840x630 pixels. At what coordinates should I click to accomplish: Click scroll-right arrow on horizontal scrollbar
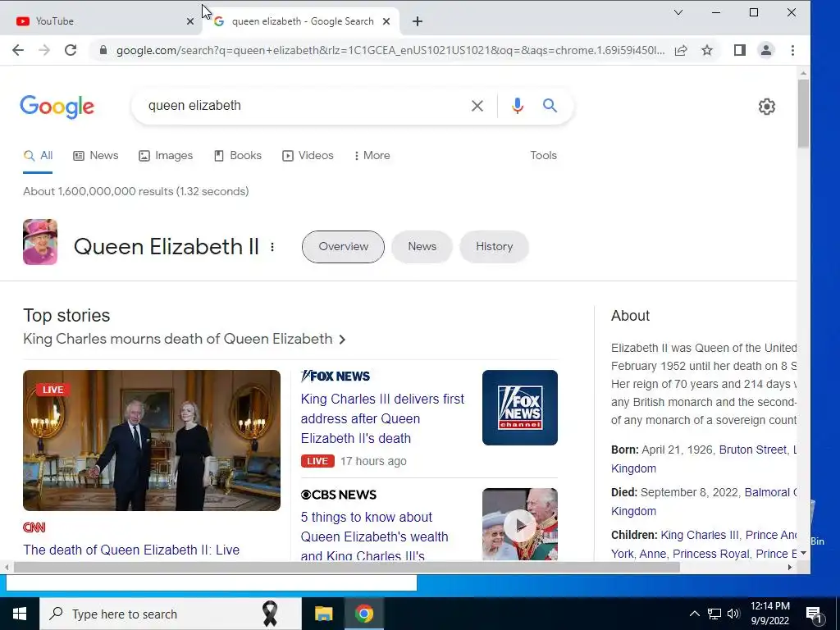[790, 568]
